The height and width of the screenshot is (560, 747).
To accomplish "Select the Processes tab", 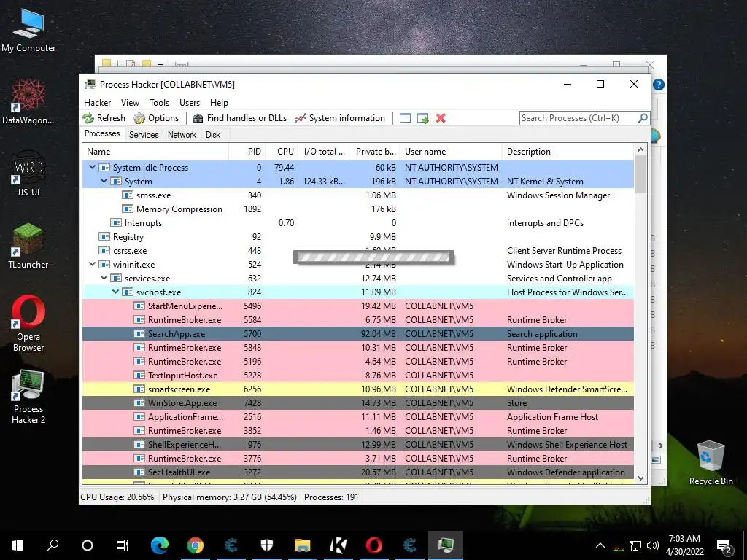I will pos(102,133).
